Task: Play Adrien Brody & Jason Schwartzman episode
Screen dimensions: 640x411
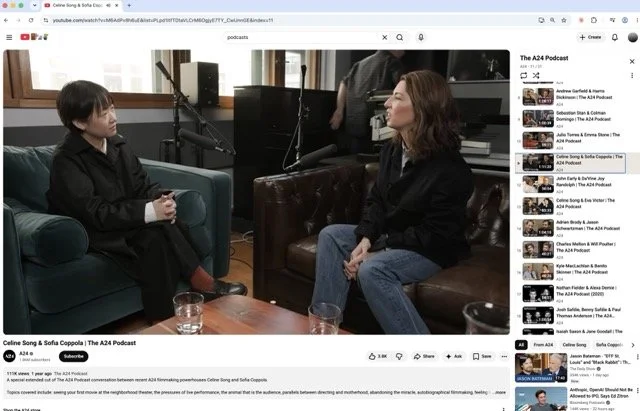Action: point(573,228)
